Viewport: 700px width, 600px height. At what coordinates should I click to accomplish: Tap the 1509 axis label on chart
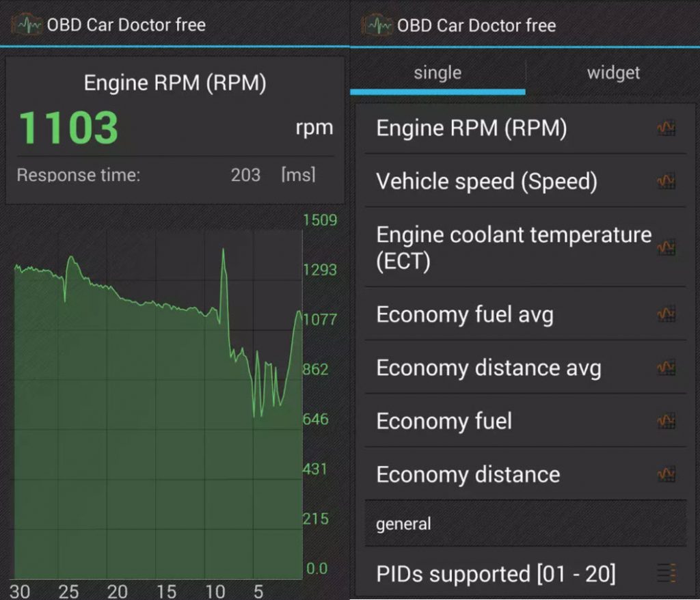pos(320,220)
